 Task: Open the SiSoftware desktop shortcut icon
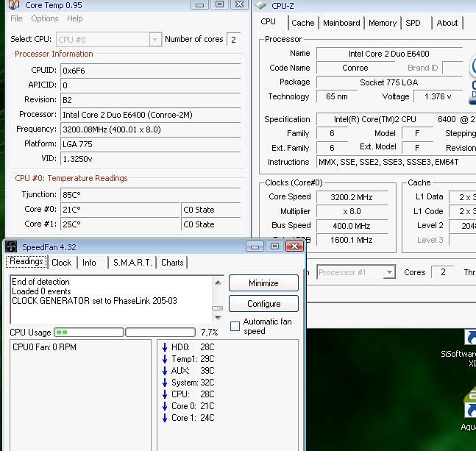coord(470,338)
